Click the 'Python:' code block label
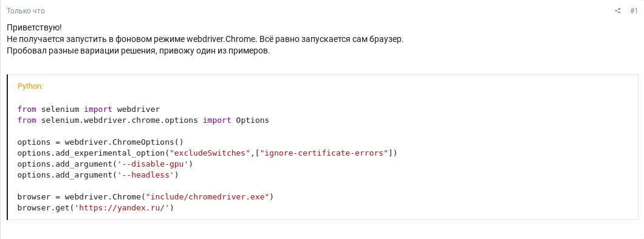Viewport: 644px width, 239px height. pyautogui.click(x=30, y=86)
